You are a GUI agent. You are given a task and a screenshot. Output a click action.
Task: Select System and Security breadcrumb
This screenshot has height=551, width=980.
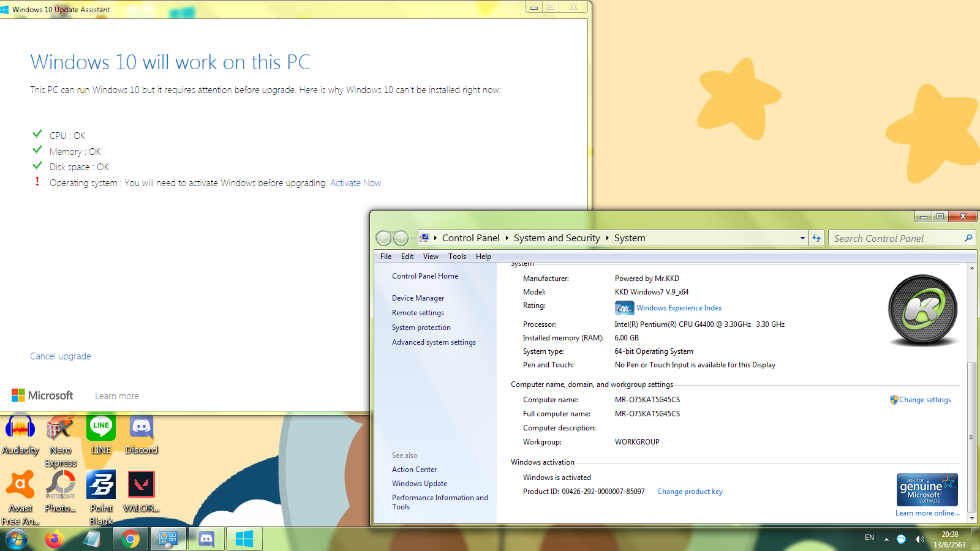557,238
